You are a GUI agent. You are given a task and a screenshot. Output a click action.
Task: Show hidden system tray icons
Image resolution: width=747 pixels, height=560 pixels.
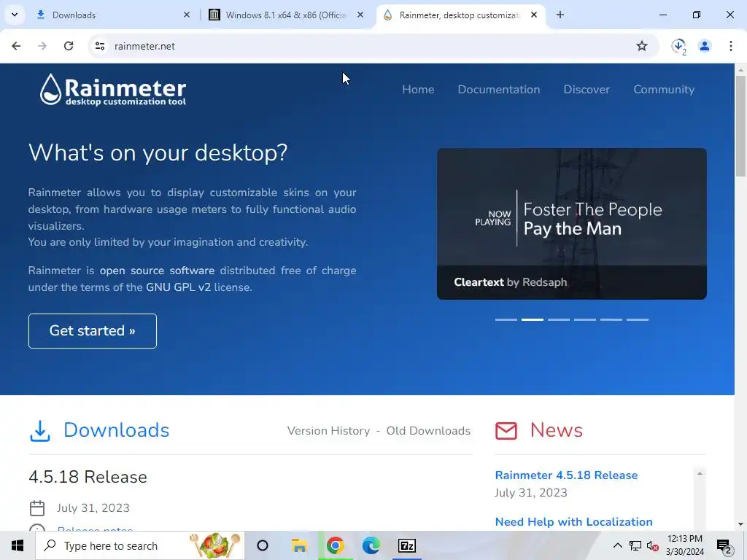point(617,545)
